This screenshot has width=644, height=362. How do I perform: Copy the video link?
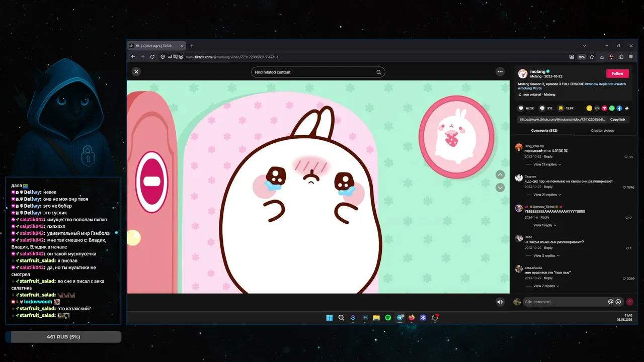(618, 120)
